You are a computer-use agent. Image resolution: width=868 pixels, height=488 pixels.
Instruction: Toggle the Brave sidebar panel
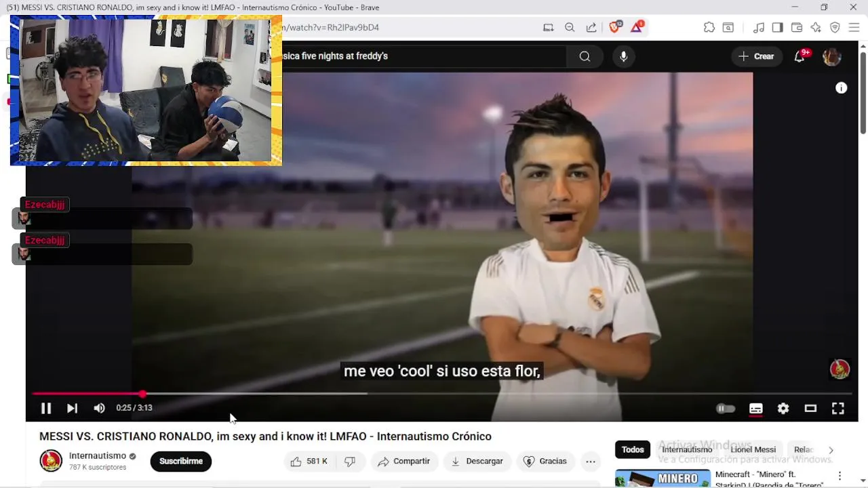[778, 28]
